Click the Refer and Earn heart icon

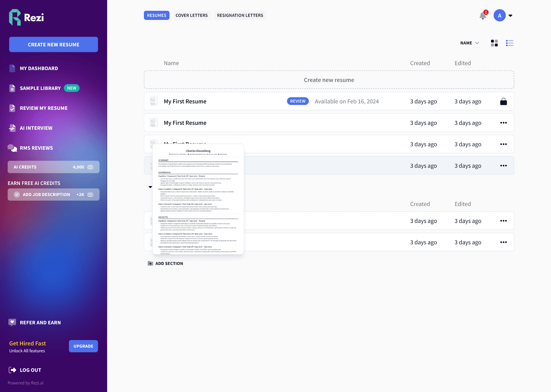tap(12, 322)
